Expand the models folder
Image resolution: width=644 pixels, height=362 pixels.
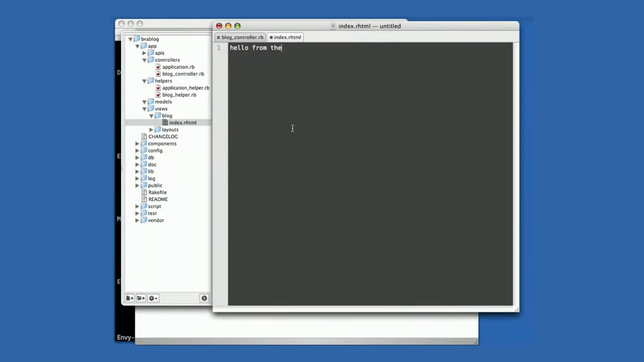tap(144, 102)
